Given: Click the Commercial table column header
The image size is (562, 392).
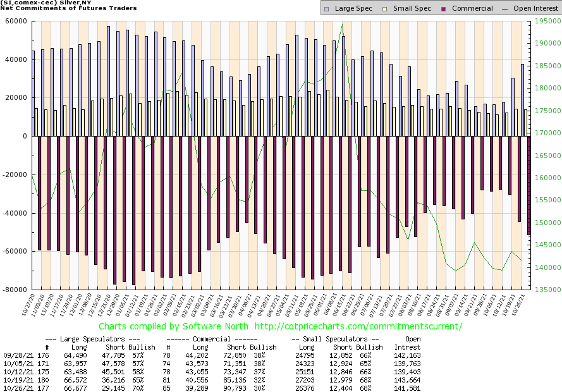Looking at the screenshot, I should (219, 339).
